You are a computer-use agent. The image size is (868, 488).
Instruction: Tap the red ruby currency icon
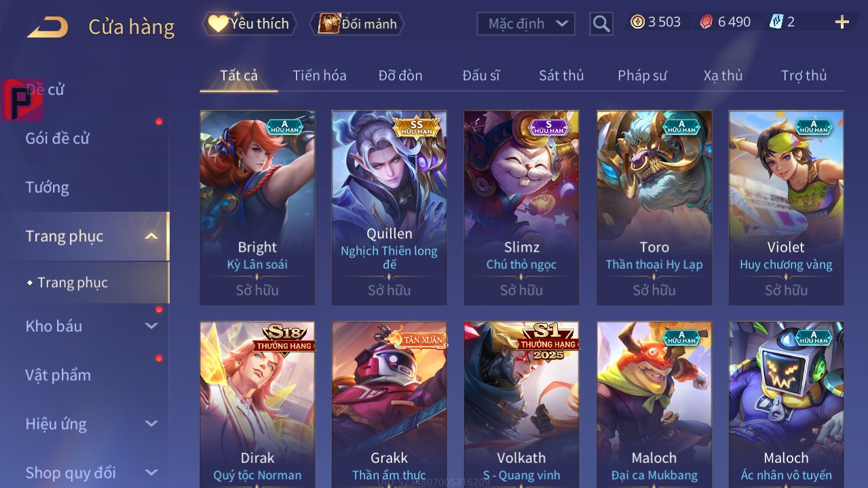click(706, 22)
